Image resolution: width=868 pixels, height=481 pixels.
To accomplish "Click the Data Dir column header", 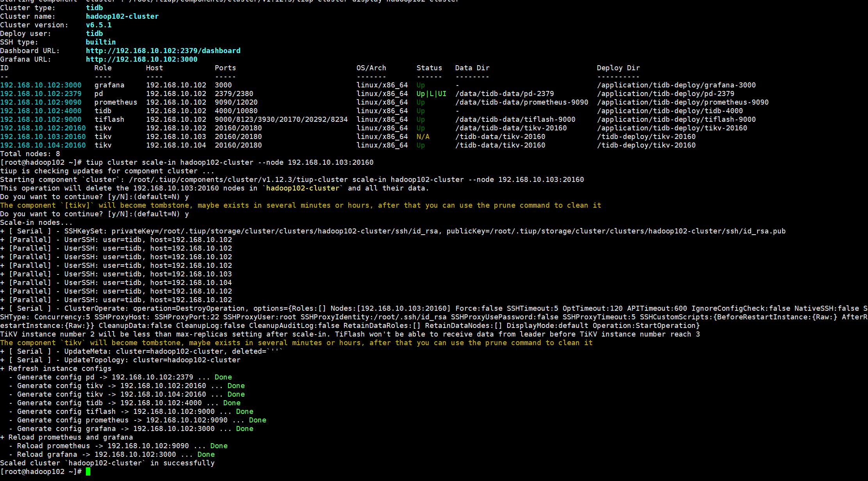I will 472,68.
